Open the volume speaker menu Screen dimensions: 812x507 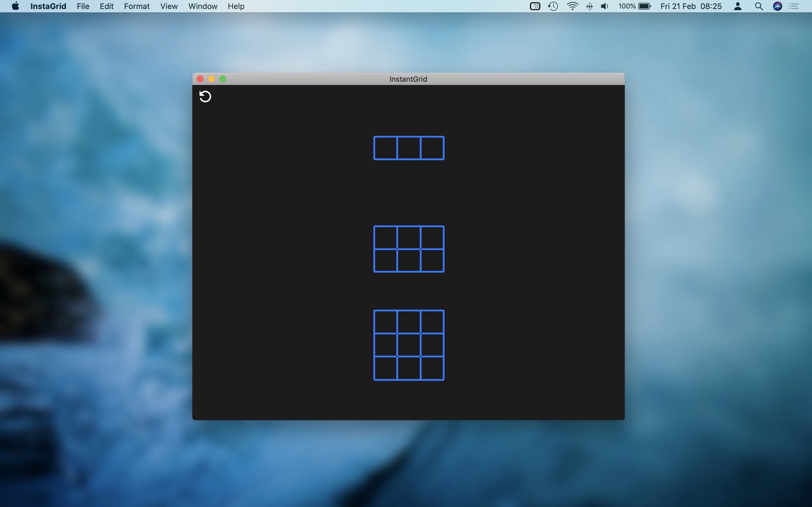click(x=604, y=6)
